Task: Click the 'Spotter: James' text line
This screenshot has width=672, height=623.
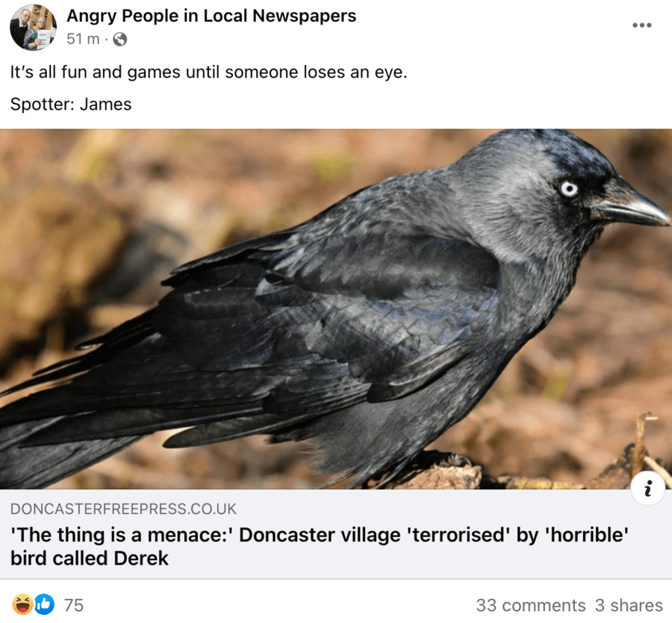Action: point(71,104)
